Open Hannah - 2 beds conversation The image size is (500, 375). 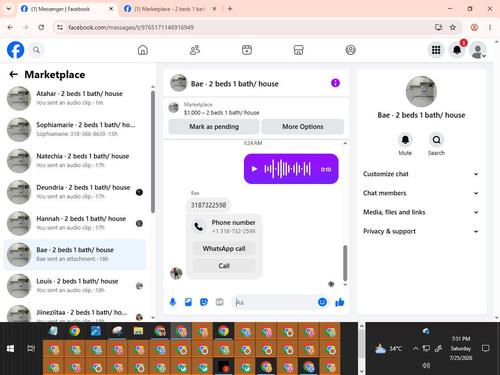[75, 223]
